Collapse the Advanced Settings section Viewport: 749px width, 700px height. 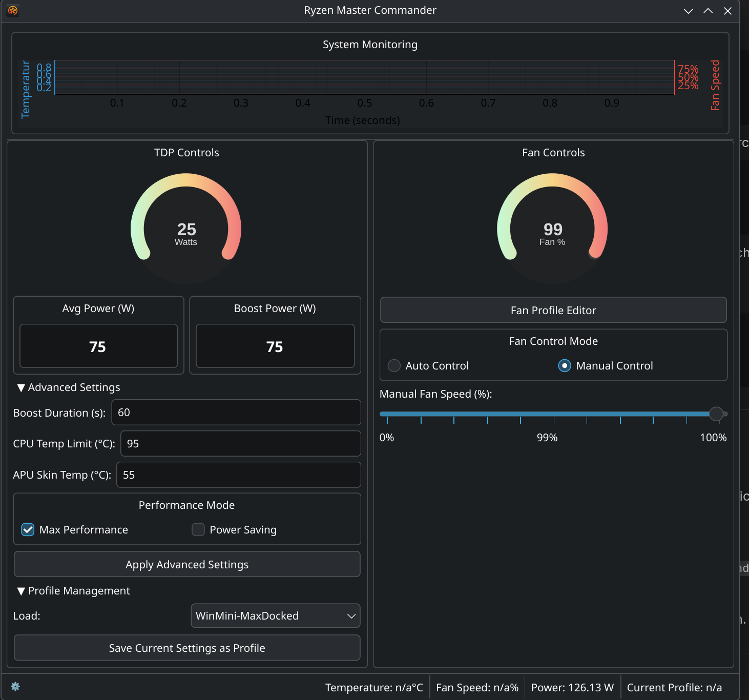69,387
